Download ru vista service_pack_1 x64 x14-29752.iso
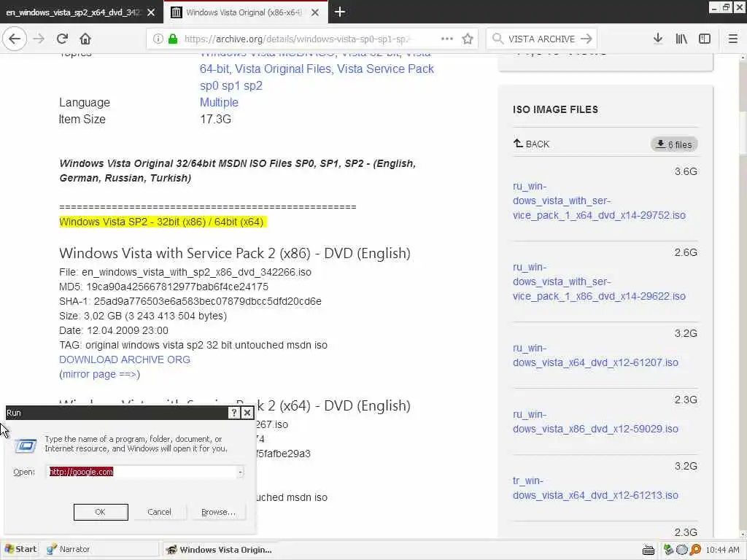The width and height of the screenshot is (747, 560). [599, 201]
